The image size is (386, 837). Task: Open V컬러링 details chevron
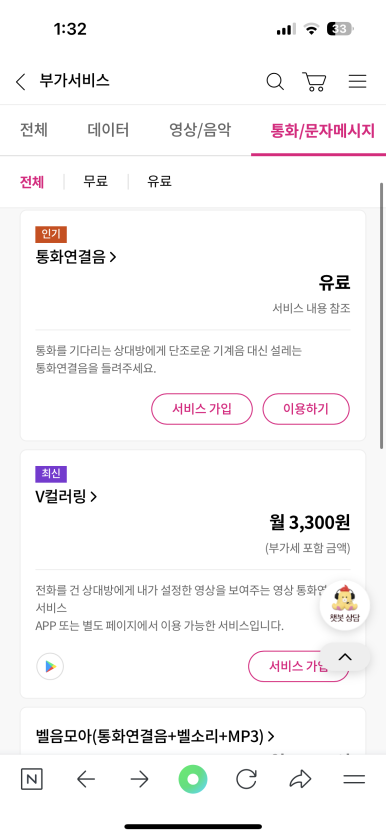tap(94, 497)
